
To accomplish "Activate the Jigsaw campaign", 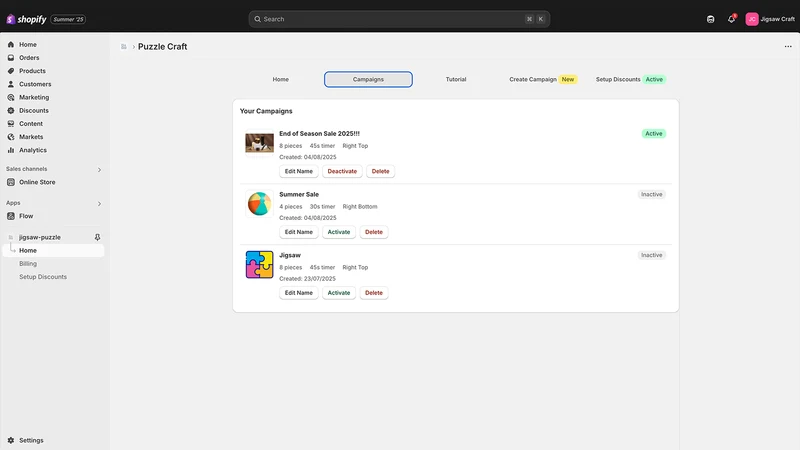I will tap(339, 293).
